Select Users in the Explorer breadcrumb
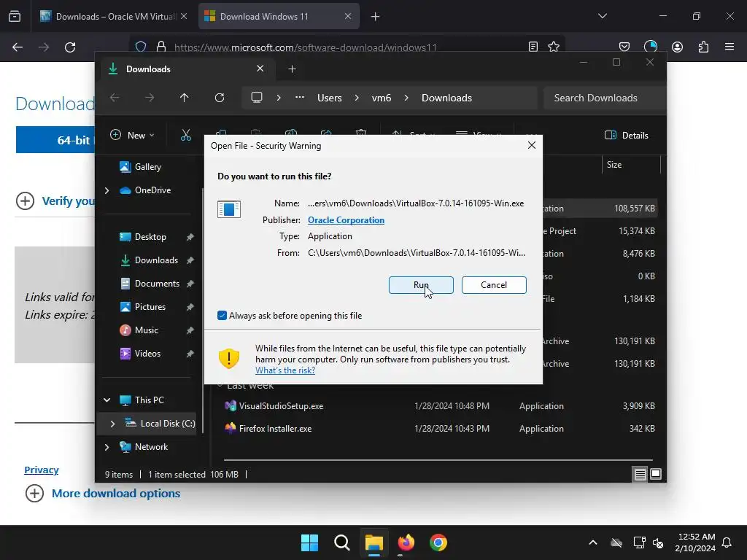747x560 pixels. (329, 98)
